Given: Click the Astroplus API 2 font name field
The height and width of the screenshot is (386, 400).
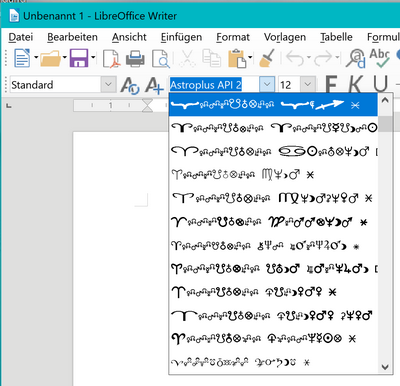Looking at the screenshot, I should (x=214, y=85).
